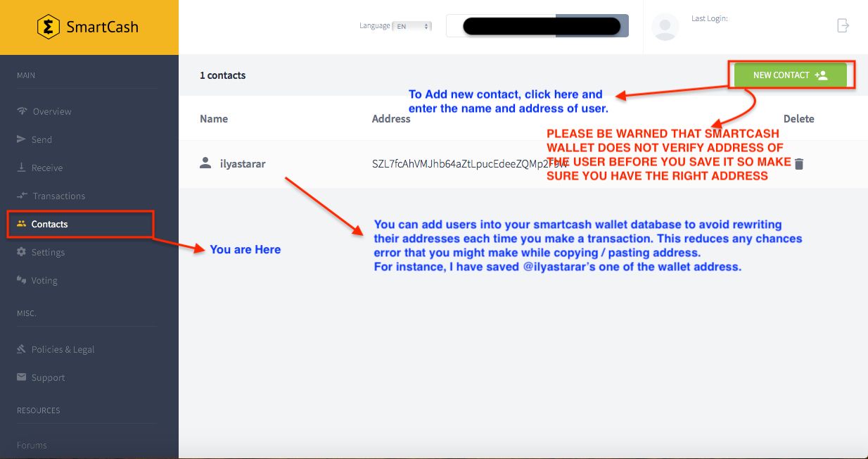The image size is (868, 459).
Task: Open the Forums link in Resources
Action: point(32,445)
